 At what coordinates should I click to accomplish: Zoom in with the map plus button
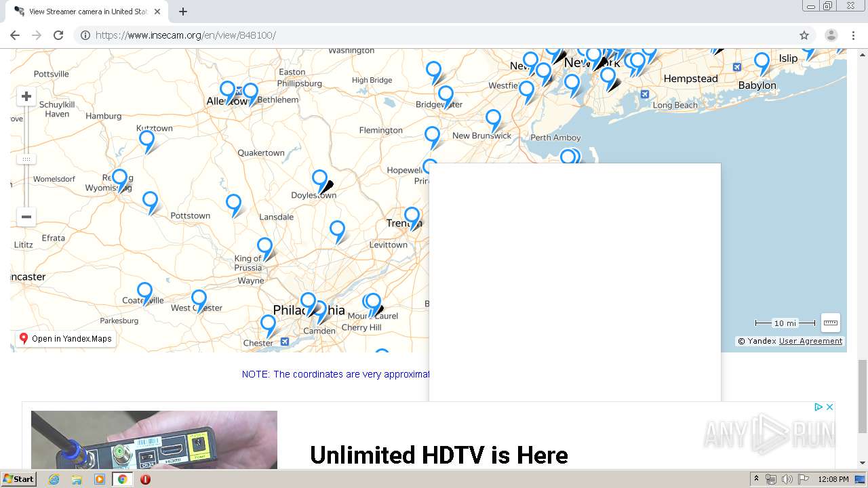coord(26,96)
